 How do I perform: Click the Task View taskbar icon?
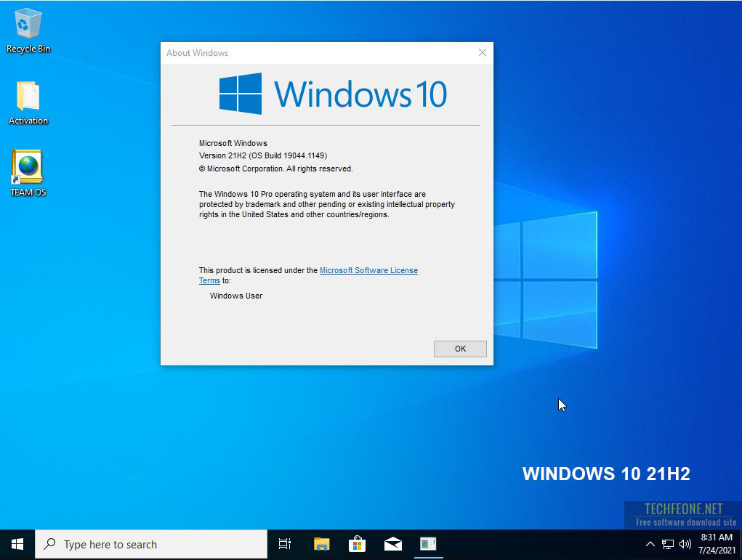pos(284,545)
